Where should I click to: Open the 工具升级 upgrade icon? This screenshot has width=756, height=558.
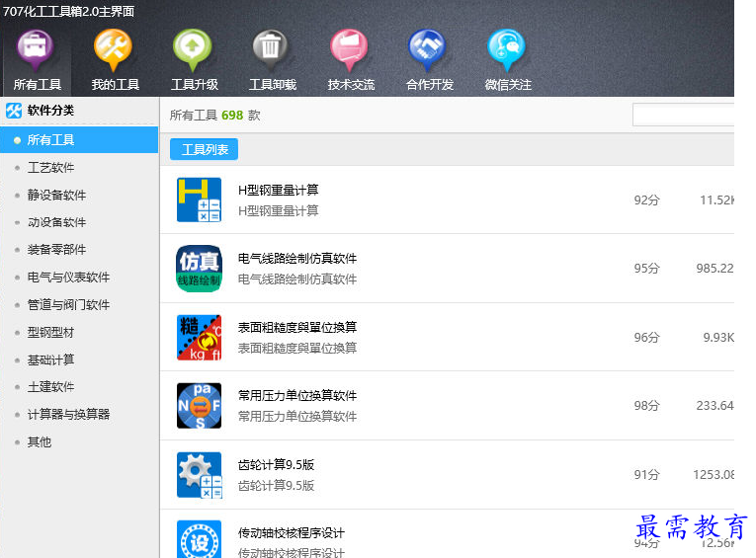point(193,48)
